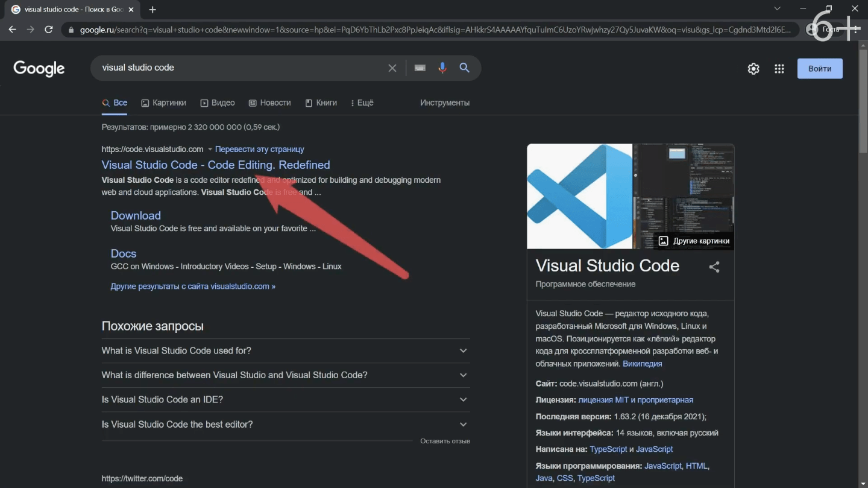Open Google apps grid
This screenshot has width=868, height=488.
coord(779,69)
